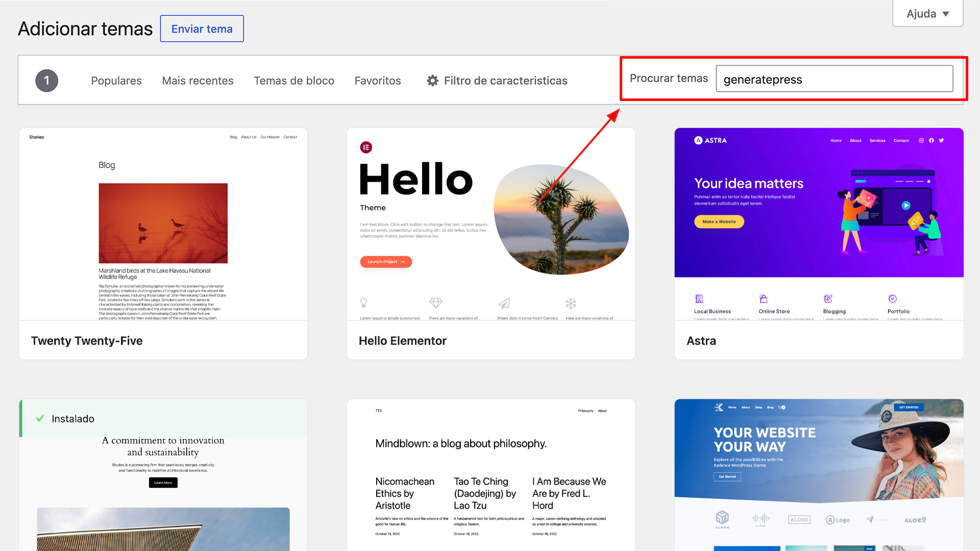The height and width of the screenshot is (551, 980).
Task: Click the Local Business icon in Astra preview
Action: (x=699, y=299)
